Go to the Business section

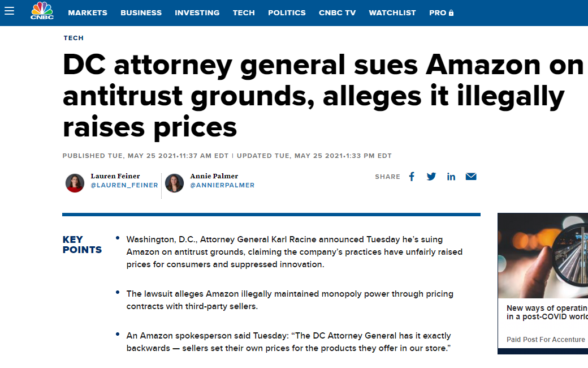pyautogui.click(x=141, y=13)
